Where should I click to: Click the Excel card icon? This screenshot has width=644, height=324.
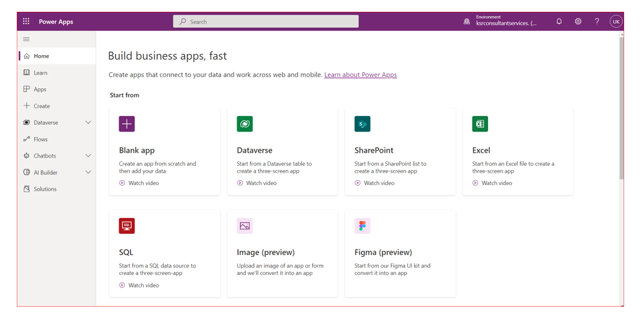coord(480,124)
